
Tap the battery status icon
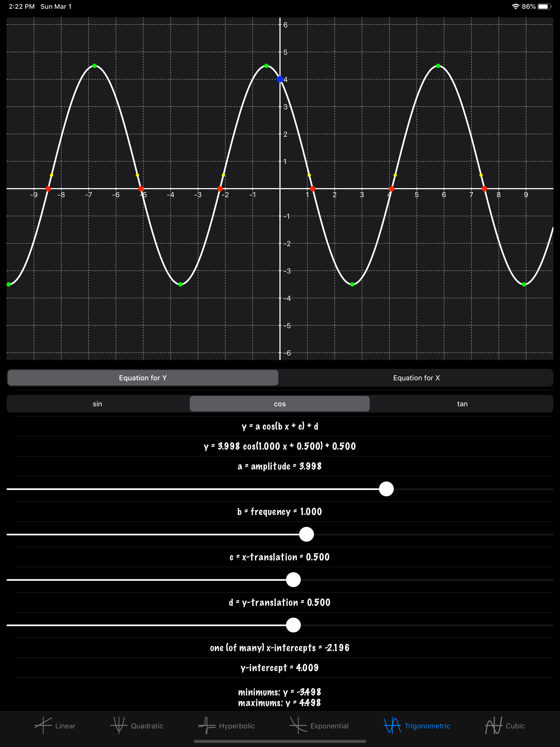[544, 6]
